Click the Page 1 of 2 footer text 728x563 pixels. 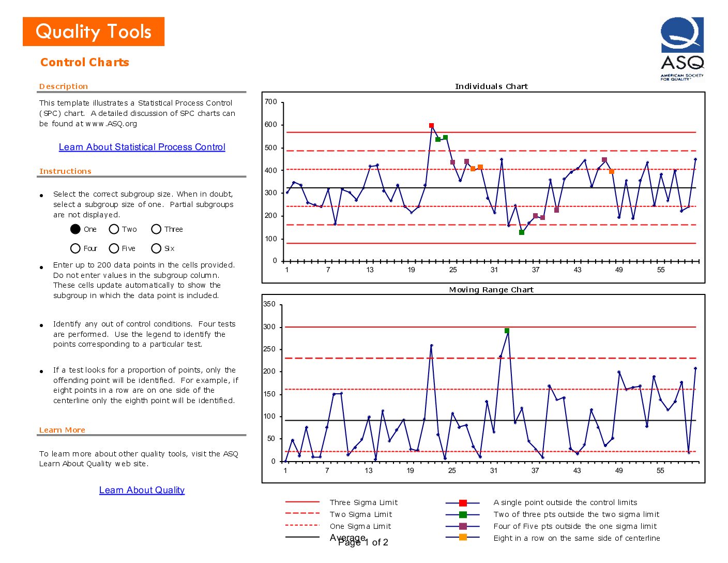(363, 542)
